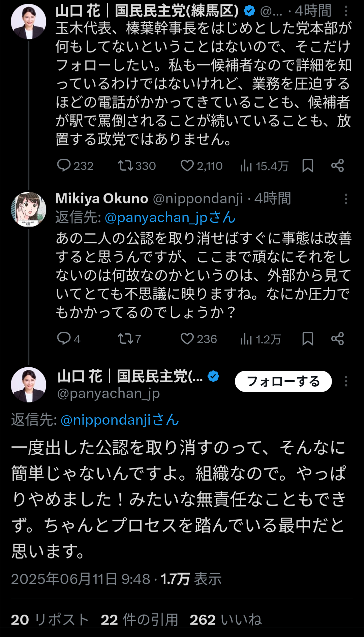View the 20 リポスト list
Image resolution: width=364 pixels, height=637 pixels.
[50, 619]
